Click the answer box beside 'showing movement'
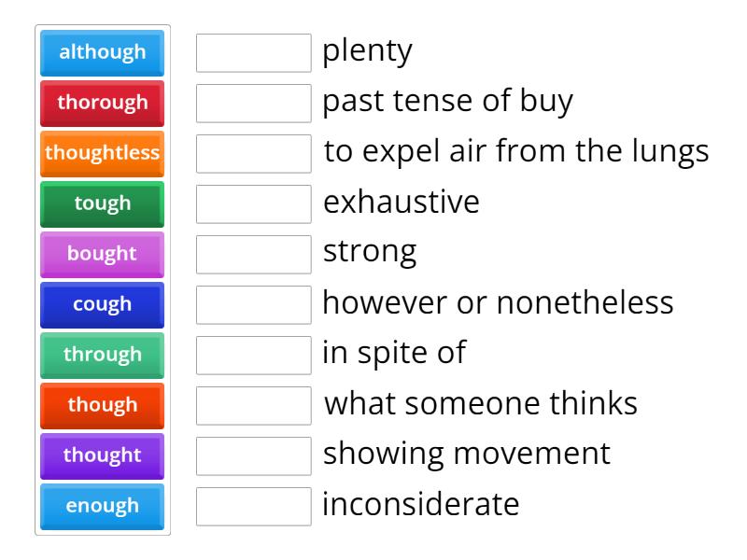The width and height of the screenshot is (747, 560). 254,455
